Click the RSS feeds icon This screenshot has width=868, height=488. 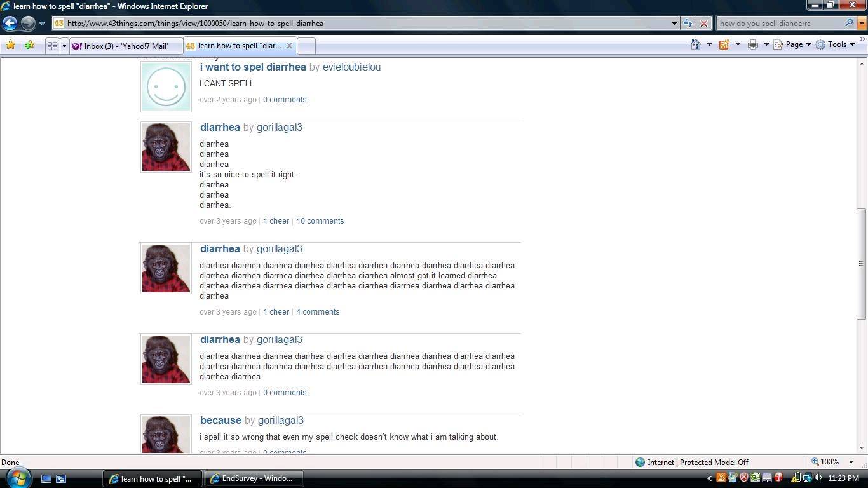point(724,44)
